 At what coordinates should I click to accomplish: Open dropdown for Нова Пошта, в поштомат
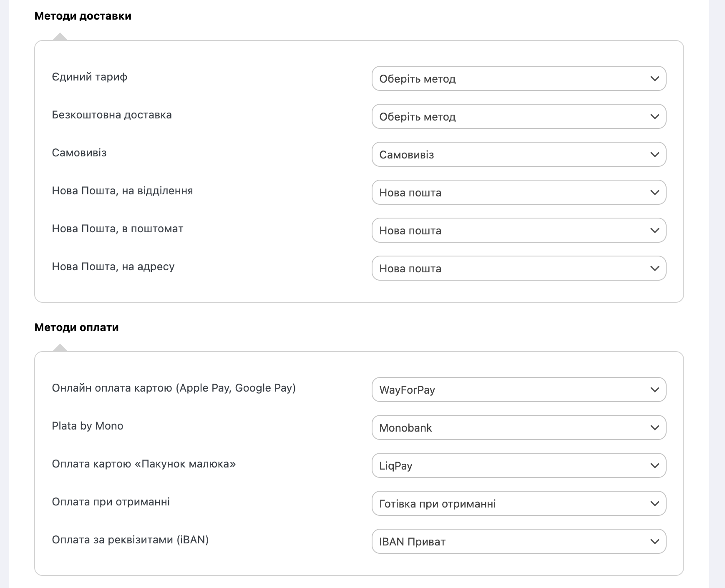coord(519,230)
